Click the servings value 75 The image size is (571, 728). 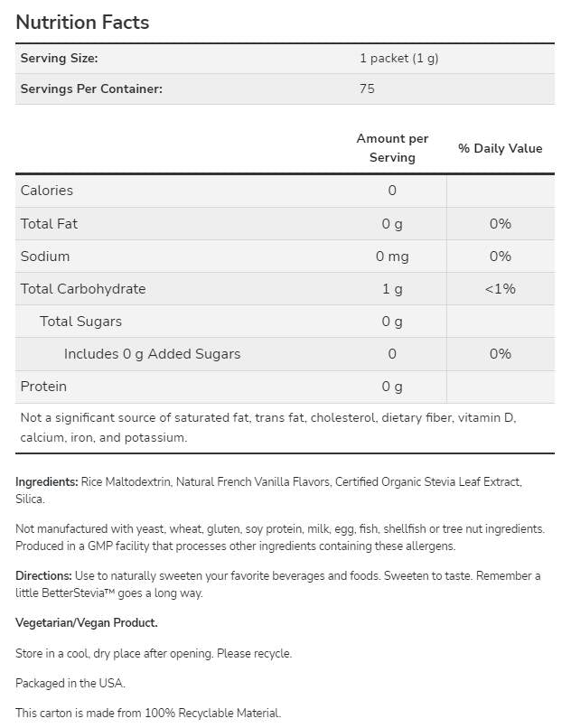click(x=367, y=89)
